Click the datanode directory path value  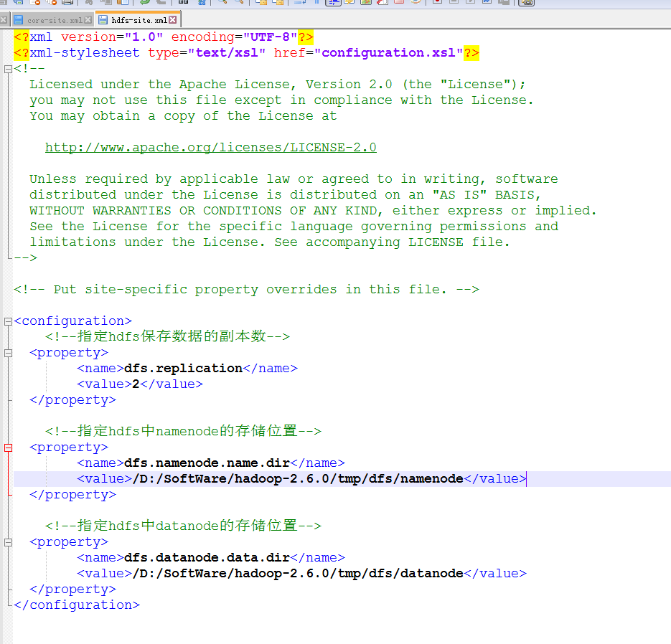tap(298, 574)
